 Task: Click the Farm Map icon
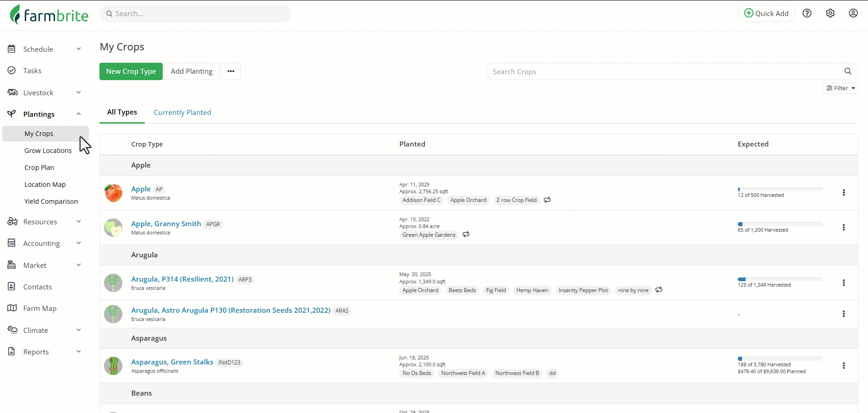tap(12, 308)
